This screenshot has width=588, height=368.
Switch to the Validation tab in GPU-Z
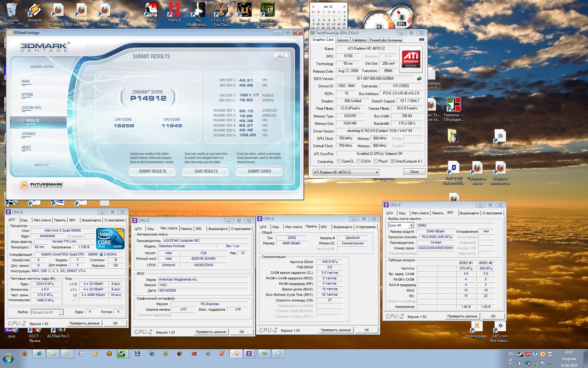pyautogui.click(x=359, y=40)
